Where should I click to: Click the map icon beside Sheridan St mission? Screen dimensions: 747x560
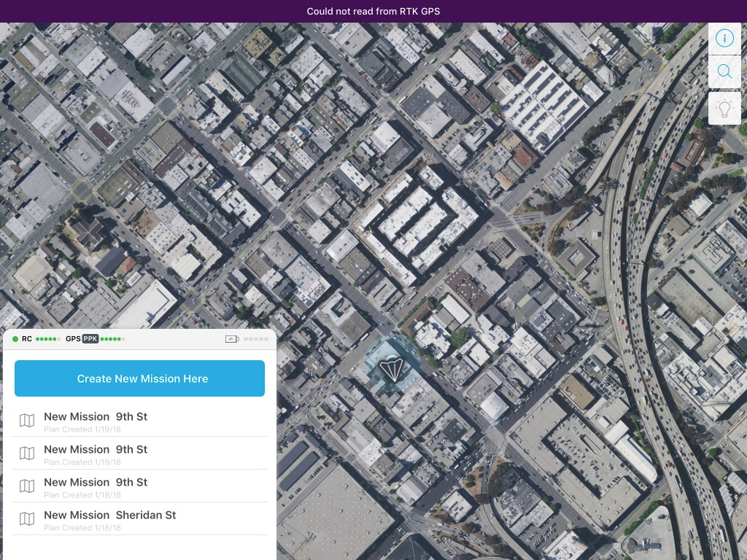click(x=27, y=518)
